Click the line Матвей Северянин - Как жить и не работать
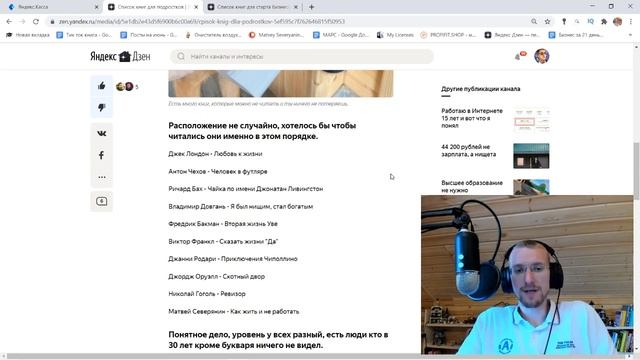 point(233,311)
